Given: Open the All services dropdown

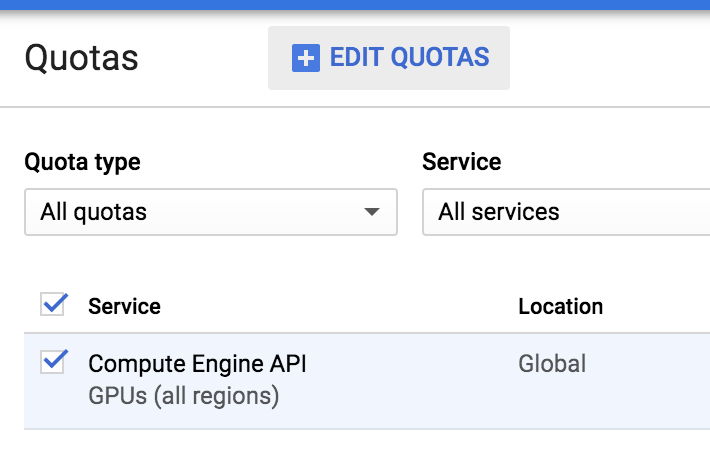Looking at the screenshot, I should point(566,212).
